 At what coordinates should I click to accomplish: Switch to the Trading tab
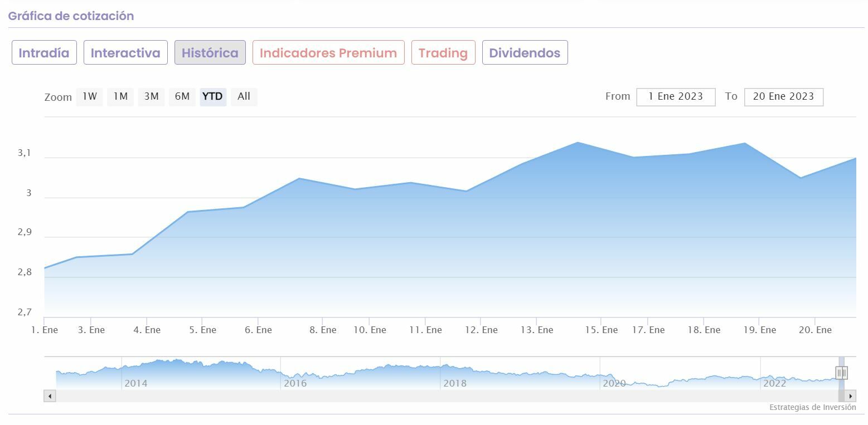click(443, 53)
